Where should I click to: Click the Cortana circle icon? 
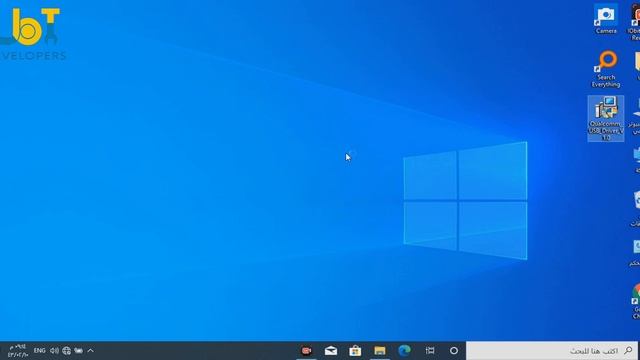(x=453, y=351)
